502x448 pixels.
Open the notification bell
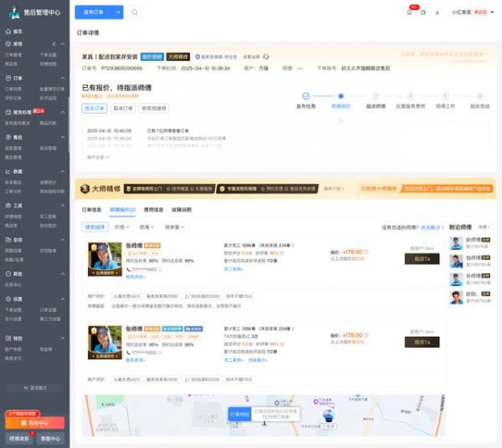pos(409,13)
